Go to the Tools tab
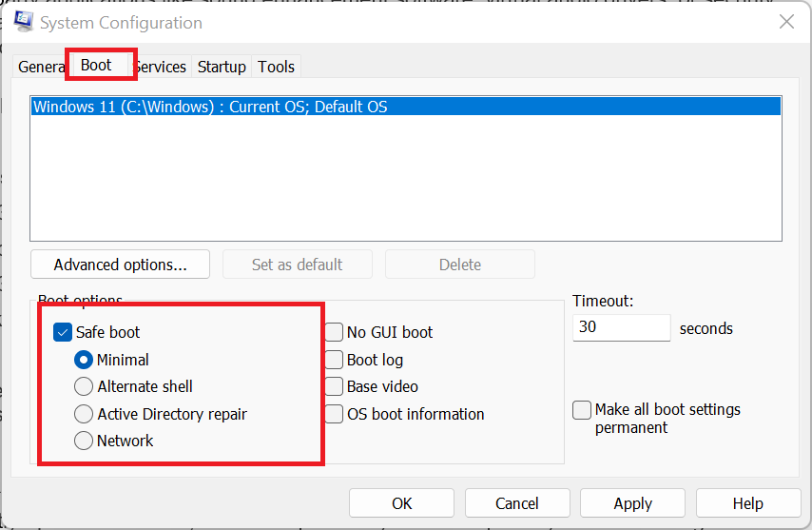The width and height of the screenshot is (812, 530). [x=277, y=67]
